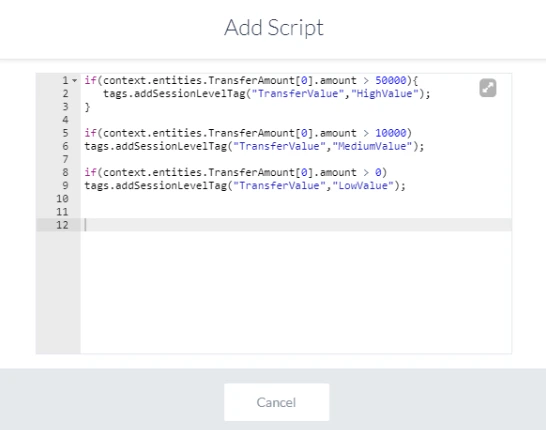Click line number 9 in the gutter
The width and height of the screenshot is (546, 430).
point(65,186)
